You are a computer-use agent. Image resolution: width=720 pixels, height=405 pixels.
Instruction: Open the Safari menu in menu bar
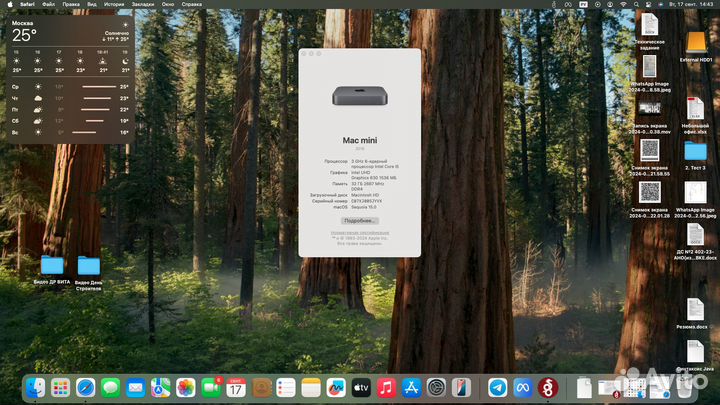(27, 4)
